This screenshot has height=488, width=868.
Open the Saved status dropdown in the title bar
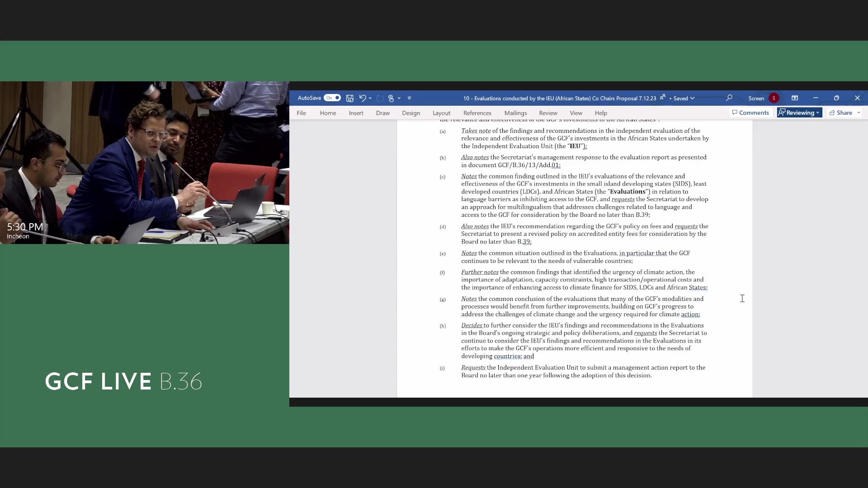(x=684, y=98)
